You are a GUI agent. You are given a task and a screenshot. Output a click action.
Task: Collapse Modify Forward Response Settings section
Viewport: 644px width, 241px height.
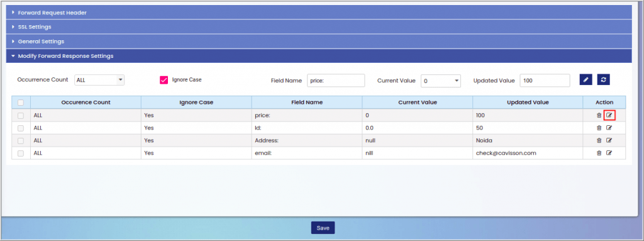[319, 55]
